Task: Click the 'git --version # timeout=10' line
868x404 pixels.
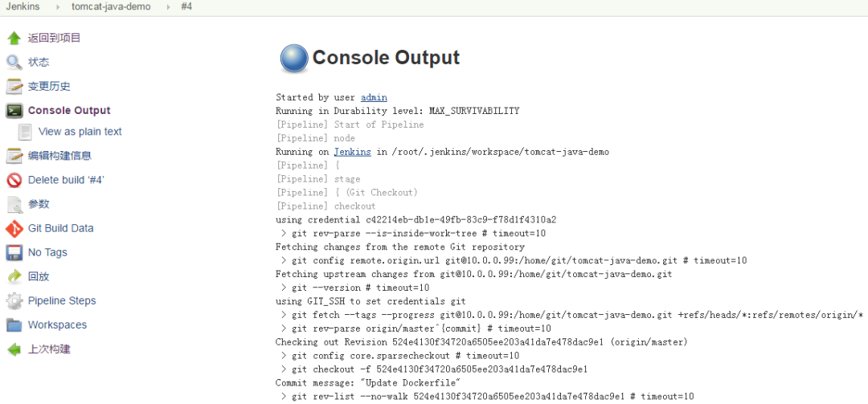Action: (x=355, y=288)
